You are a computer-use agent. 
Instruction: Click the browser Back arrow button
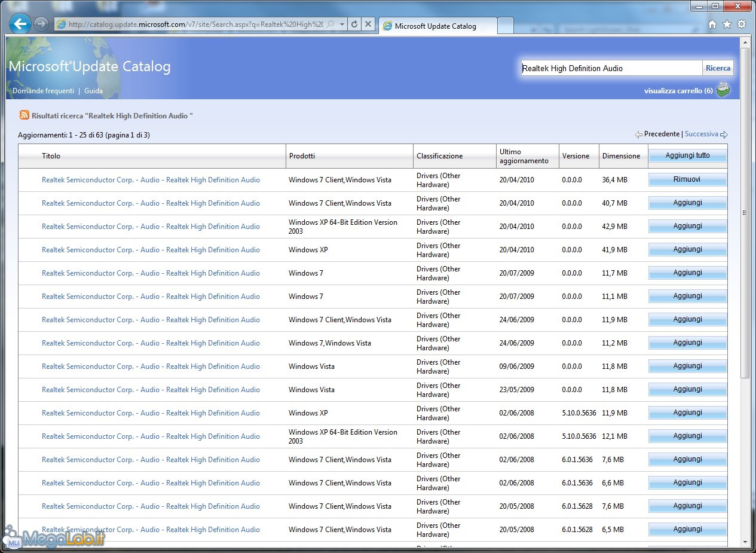point(20,24)
